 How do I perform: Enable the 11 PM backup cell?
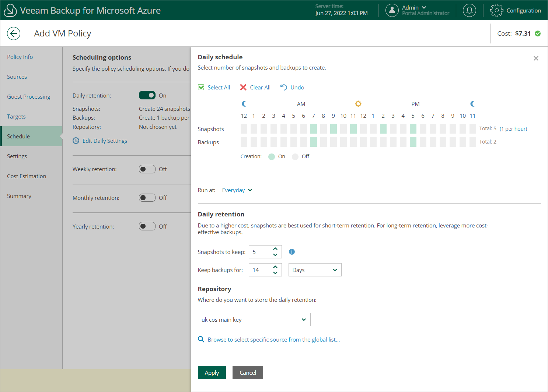[x=473, y=142]
